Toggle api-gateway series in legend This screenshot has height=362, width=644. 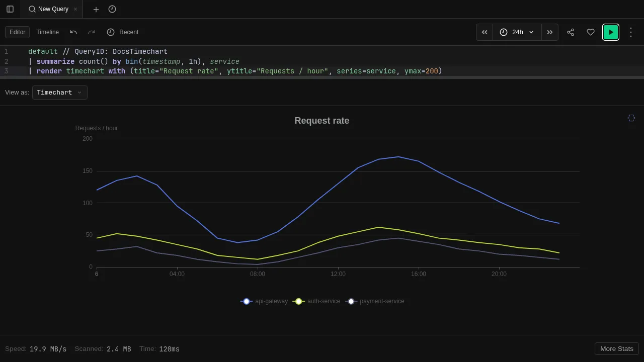[x=265, y=301]
